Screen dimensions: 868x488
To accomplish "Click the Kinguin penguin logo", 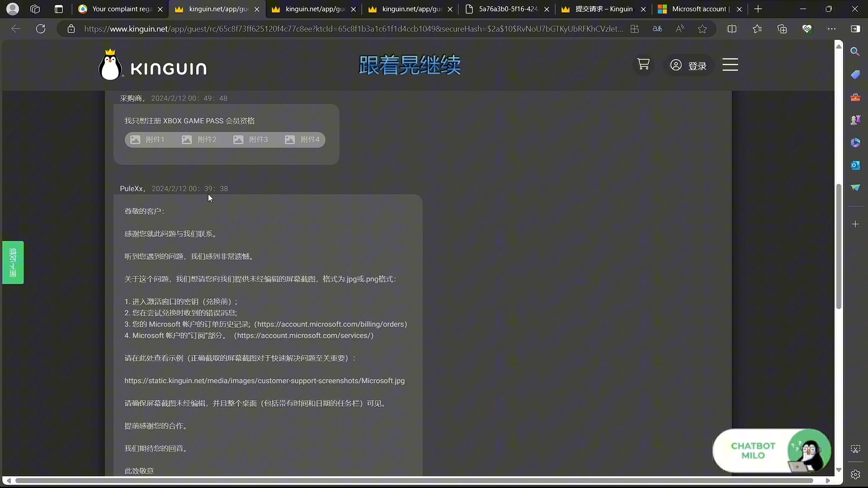I will (x=153, y=65).
